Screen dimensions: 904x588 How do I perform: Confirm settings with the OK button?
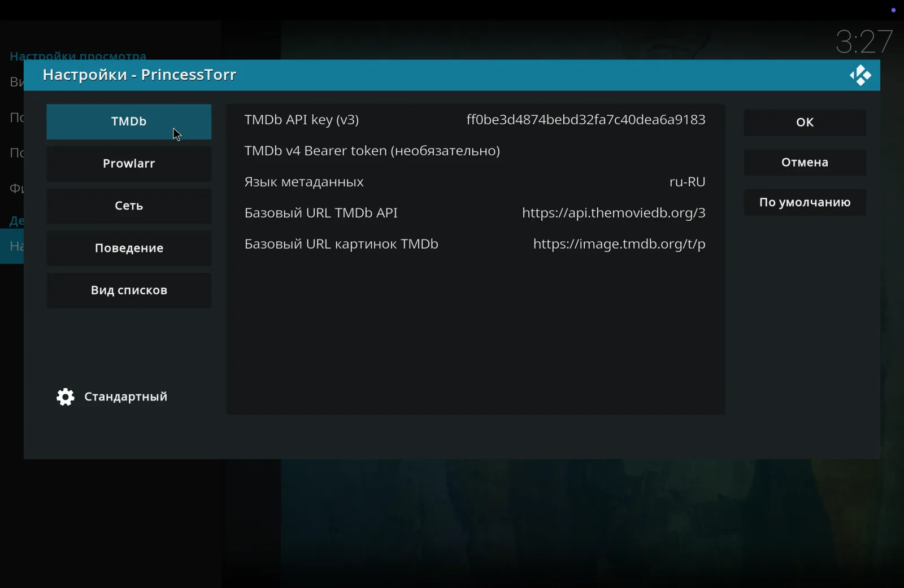[805, 122]
